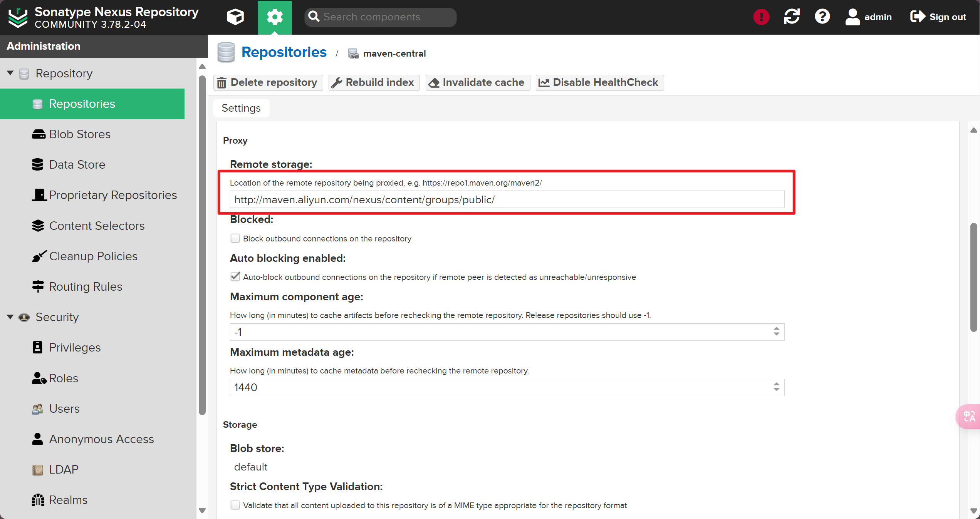The height and width of the screenshot is (519, 980).
Task: Open LDAP under Security
Action: [x=64, y=470]
